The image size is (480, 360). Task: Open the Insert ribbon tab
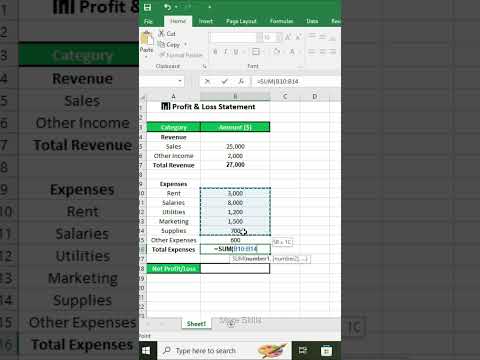(x=205, y=21)
